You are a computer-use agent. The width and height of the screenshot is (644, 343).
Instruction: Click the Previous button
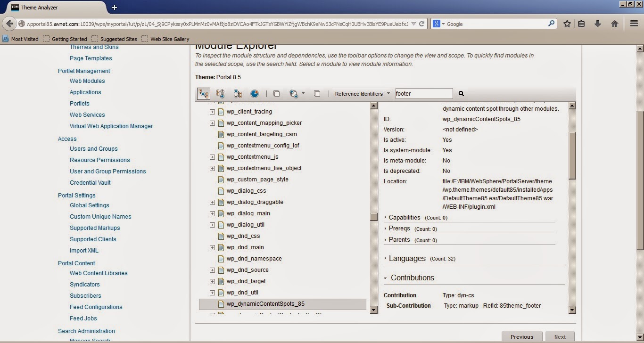522,336
